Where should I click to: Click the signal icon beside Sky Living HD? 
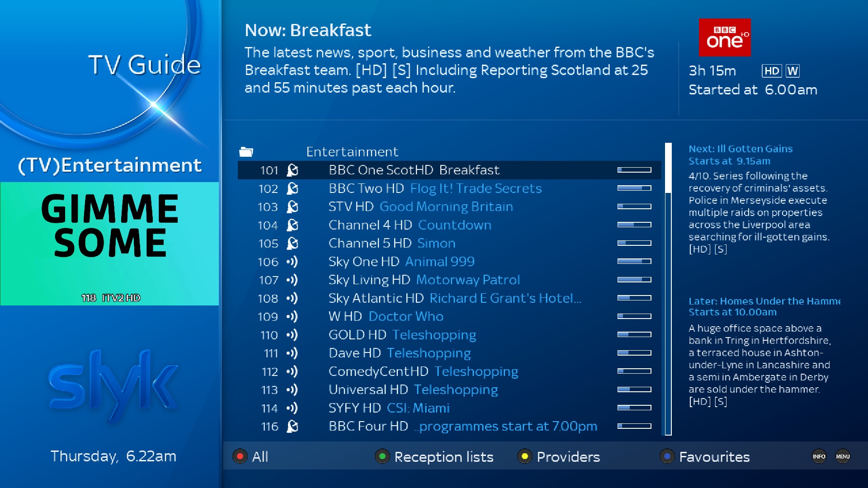[292, 280]
